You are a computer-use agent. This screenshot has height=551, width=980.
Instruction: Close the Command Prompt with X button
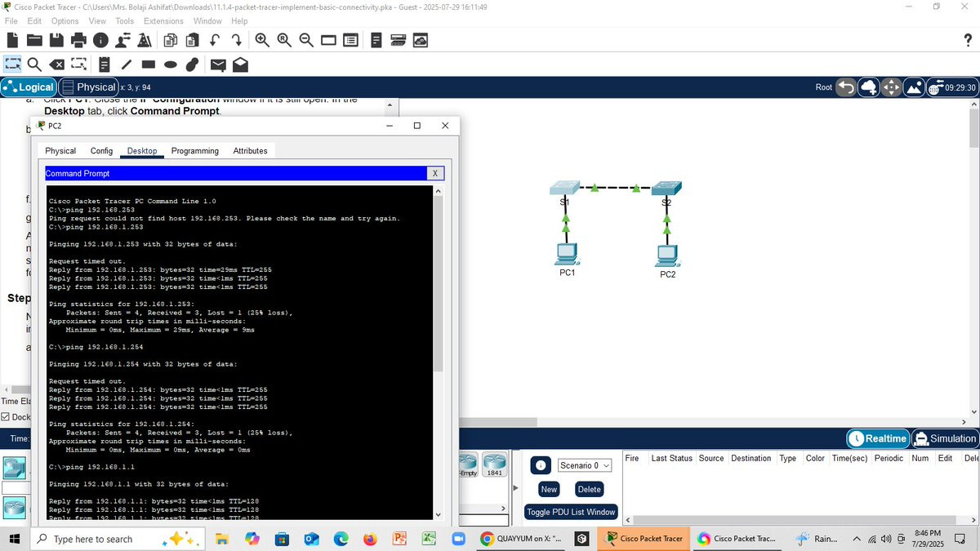435,173
